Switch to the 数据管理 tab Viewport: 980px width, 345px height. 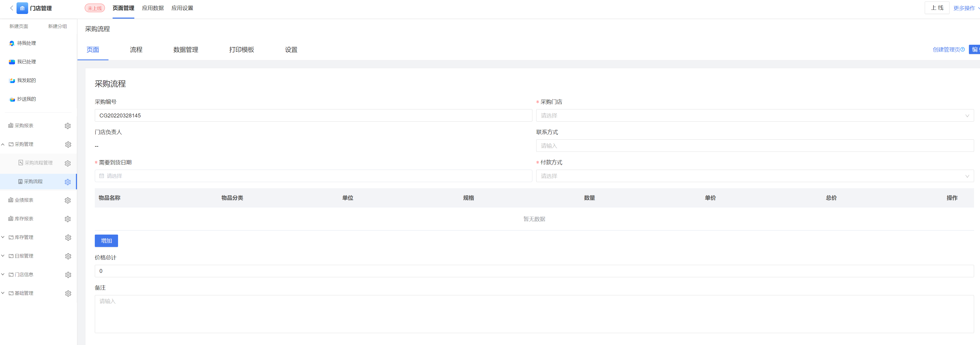[x=186, y=49]
